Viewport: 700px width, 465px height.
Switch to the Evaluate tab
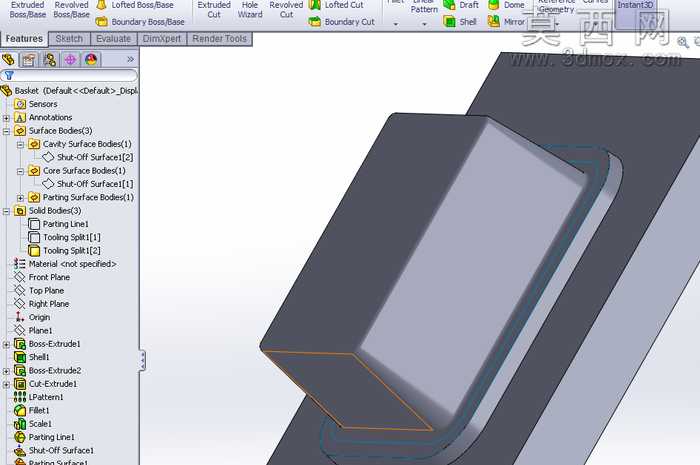(x=113, y=39)
